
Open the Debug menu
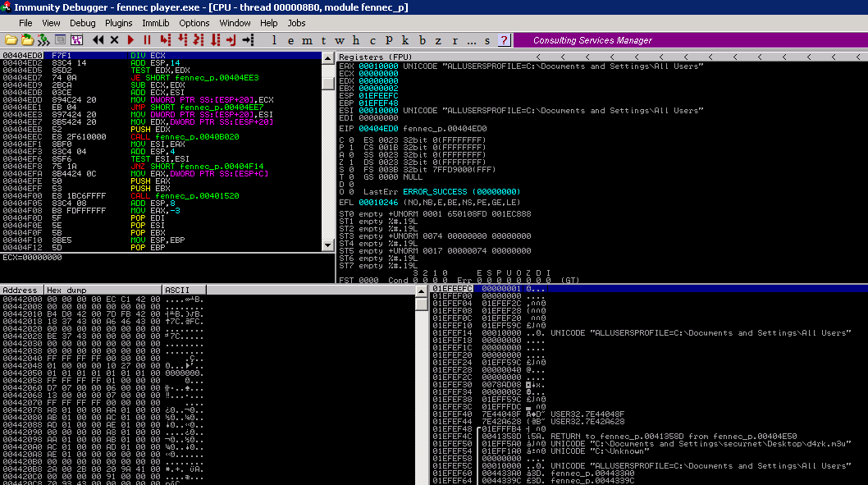click(x=83, y=23)
